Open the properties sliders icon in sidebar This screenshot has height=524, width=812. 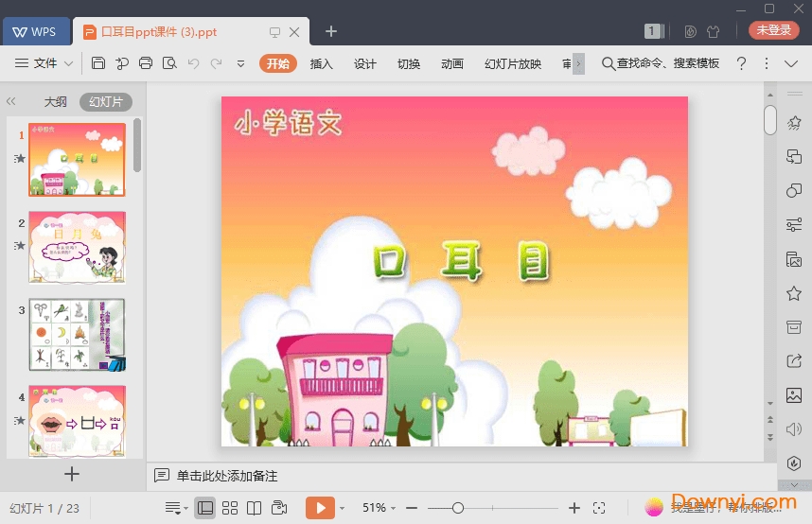(x=794, y=224)
